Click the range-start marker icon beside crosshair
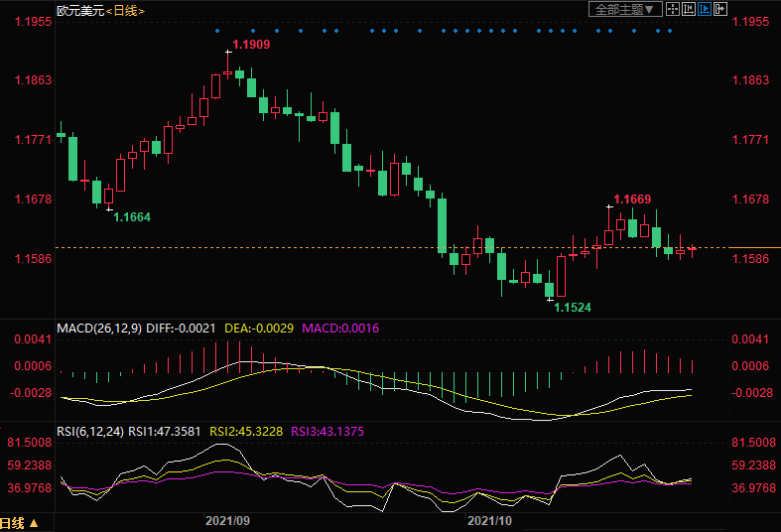The image size is (781, 532). tap(688, 10)
